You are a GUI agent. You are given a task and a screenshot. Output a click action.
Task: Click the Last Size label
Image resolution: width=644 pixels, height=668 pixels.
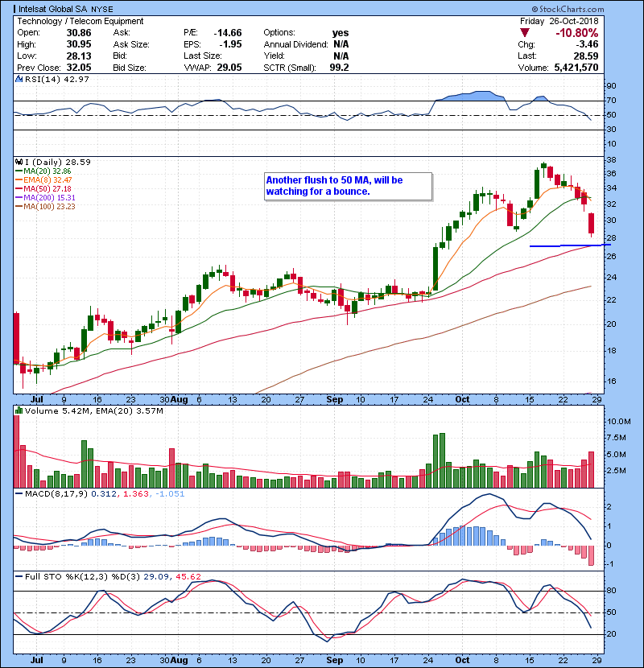[x=202, y=56]
